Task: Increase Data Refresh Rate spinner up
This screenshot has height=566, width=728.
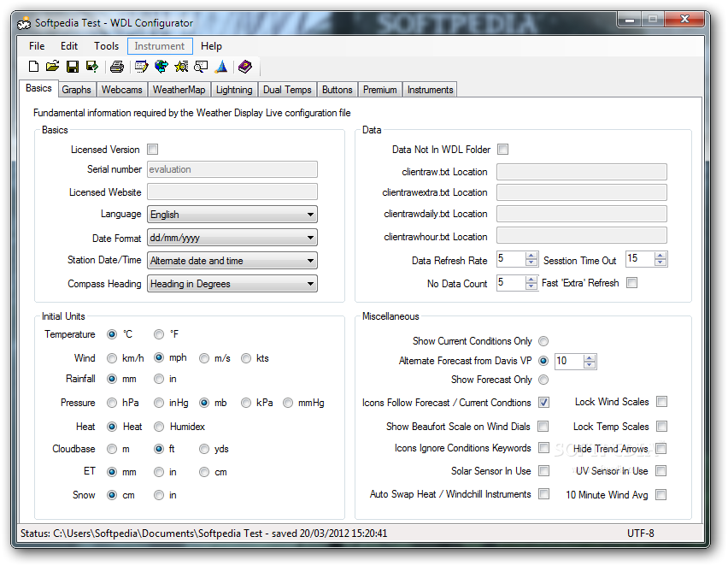Action: coord(531,256)
